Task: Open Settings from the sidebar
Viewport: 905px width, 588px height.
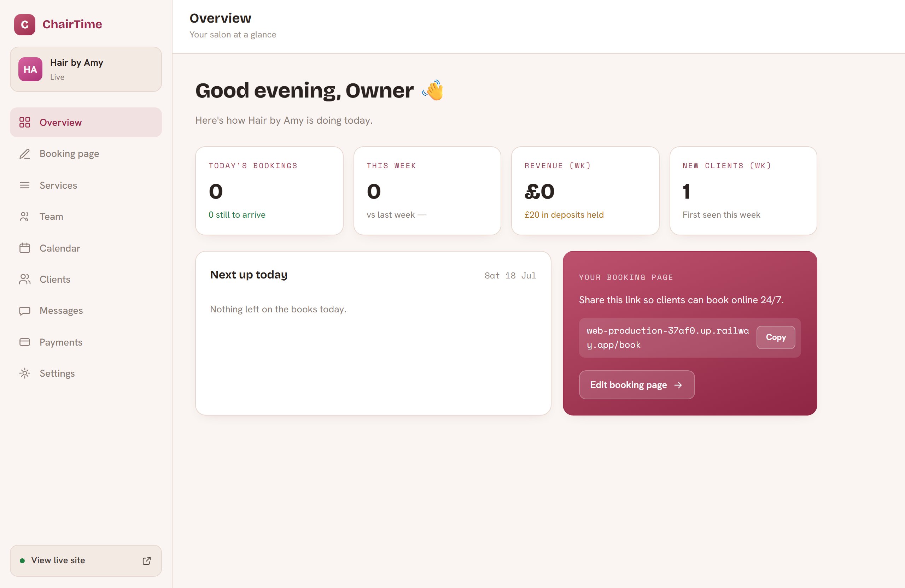Action: point(86,373)
